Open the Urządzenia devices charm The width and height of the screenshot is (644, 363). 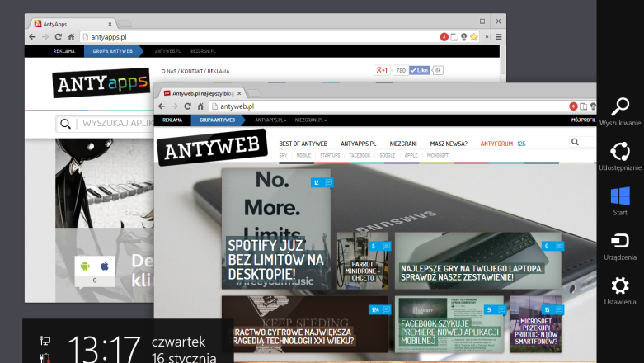[x=620, y=246]
